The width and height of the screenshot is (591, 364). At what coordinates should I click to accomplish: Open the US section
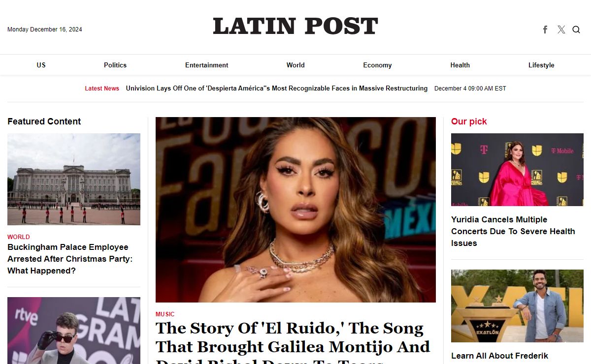(x=41, y=65)
